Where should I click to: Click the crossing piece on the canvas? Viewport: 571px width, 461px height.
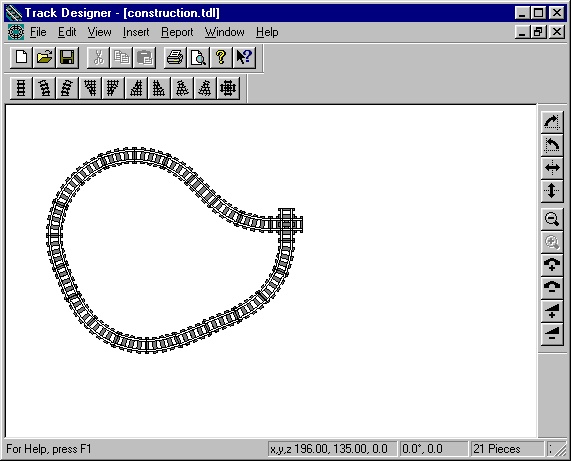click(287, 224)
